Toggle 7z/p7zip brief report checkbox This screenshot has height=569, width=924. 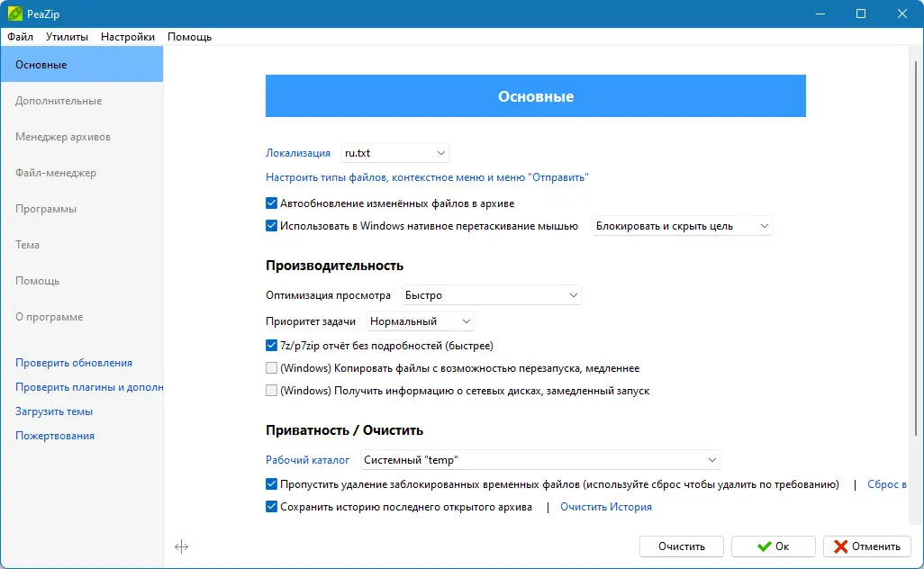271,346
